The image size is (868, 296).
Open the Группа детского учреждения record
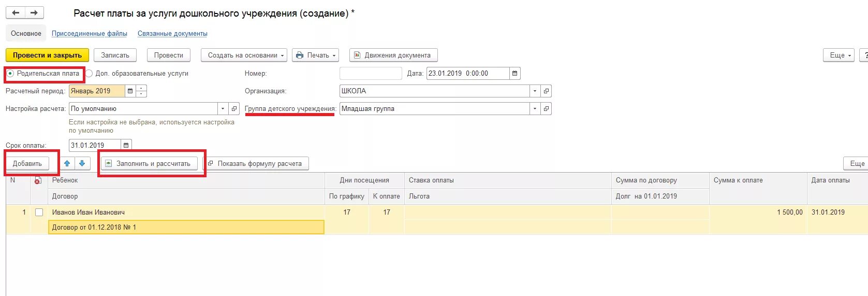[546, 109]
